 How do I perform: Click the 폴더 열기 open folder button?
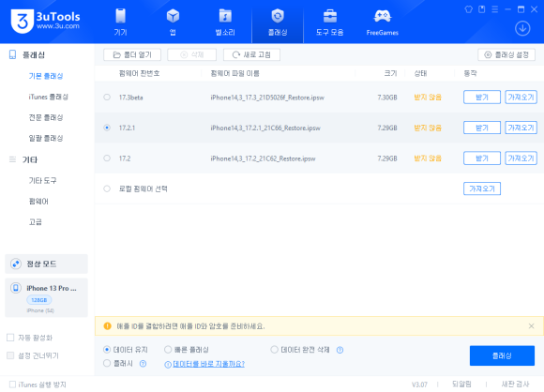coord(132,54)
